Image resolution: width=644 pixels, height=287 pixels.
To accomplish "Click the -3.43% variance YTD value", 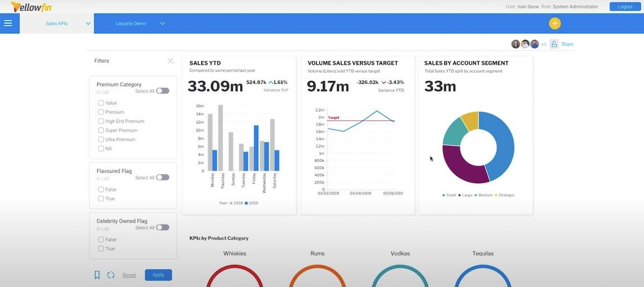I will 396,82.
